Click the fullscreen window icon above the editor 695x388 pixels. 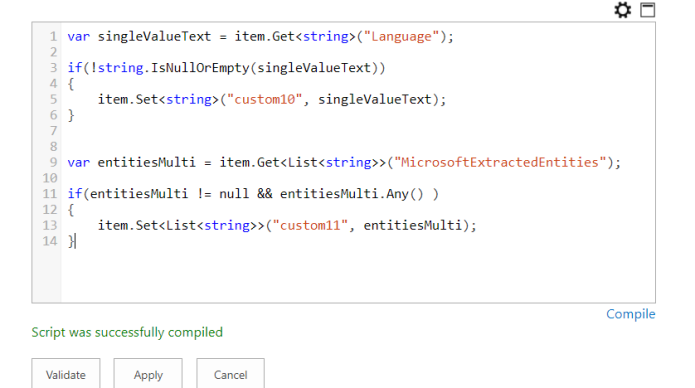(x=648, y=10)
